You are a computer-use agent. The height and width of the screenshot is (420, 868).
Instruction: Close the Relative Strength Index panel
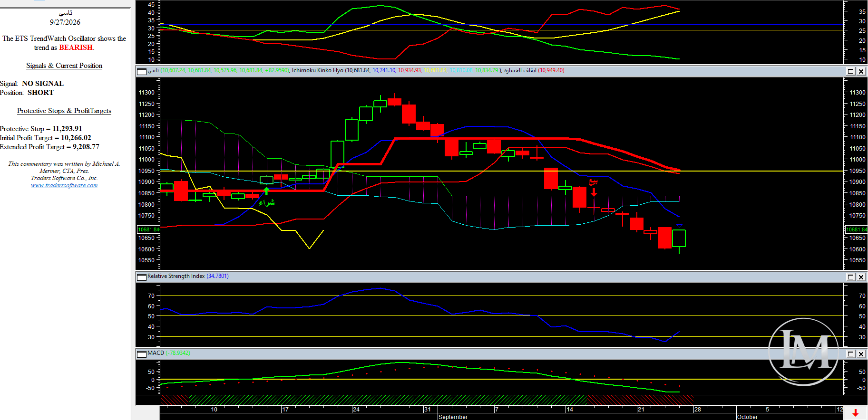(x=861, y=277)
